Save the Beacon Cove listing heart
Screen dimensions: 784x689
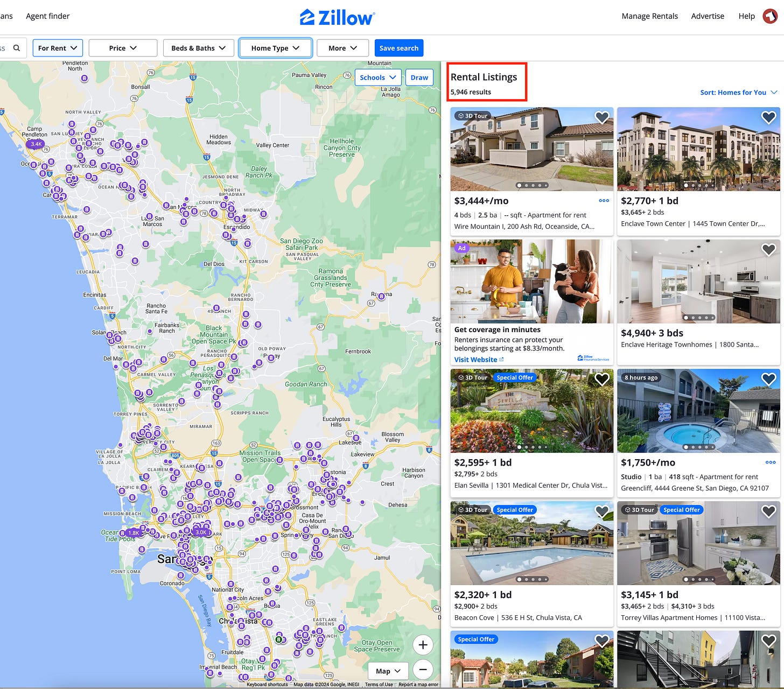pos(601,511)
